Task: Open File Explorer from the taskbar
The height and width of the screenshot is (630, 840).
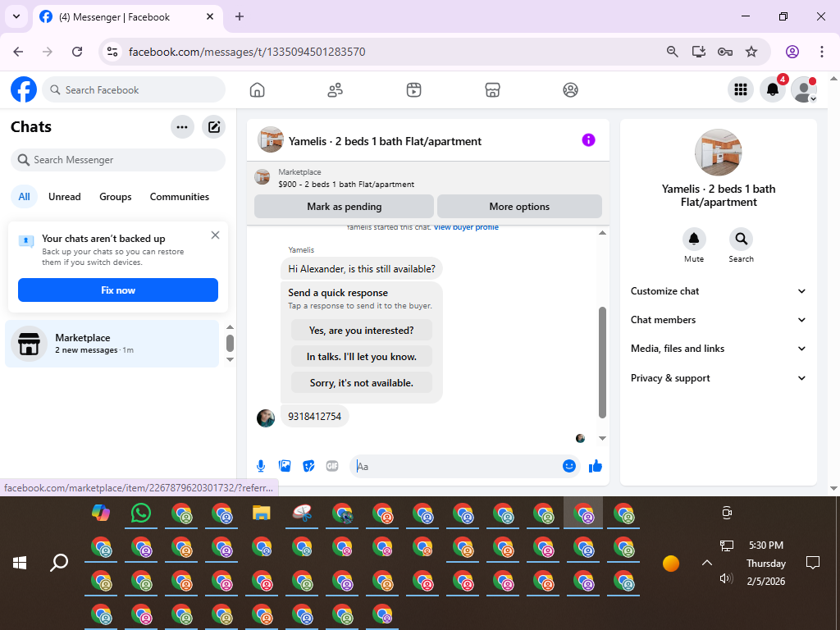Action: click(262, 514)
